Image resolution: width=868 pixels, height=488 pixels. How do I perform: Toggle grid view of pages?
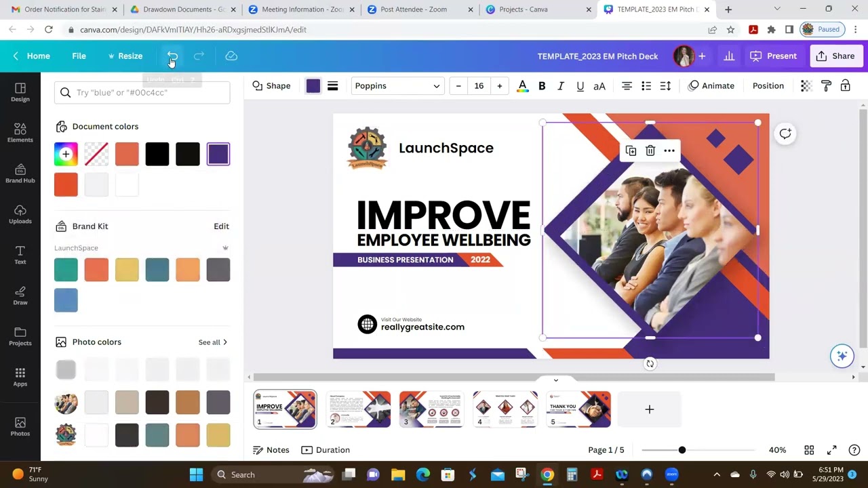pos(809,450)
